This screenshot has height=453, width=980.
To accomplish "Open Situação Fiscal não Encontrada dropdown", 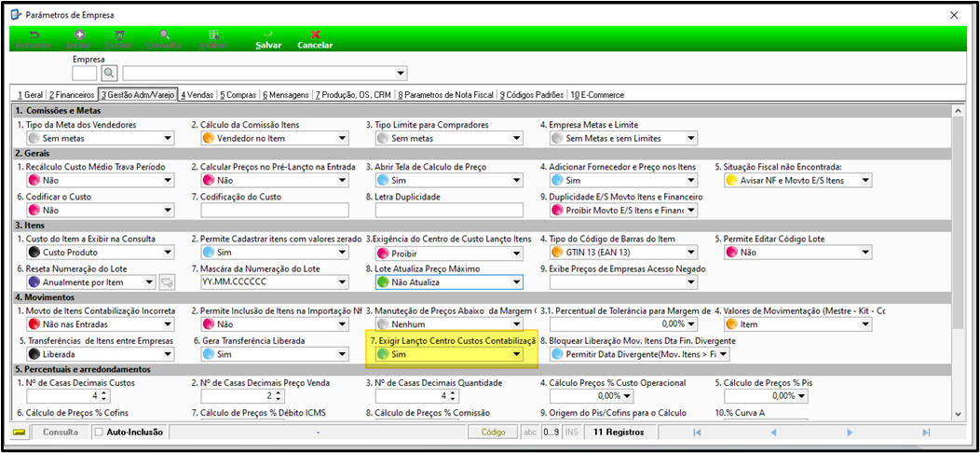I will [865, 180].
